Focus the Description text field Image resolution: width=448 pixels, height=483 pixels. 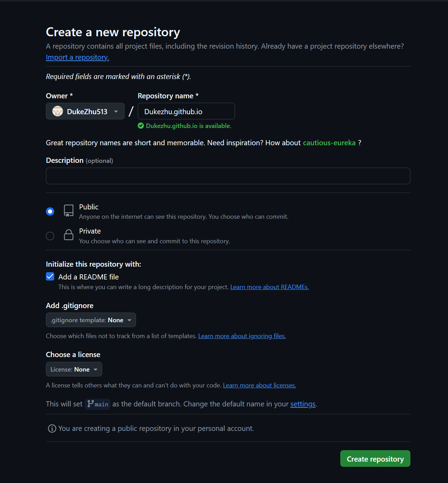click(x=228, y=176)
